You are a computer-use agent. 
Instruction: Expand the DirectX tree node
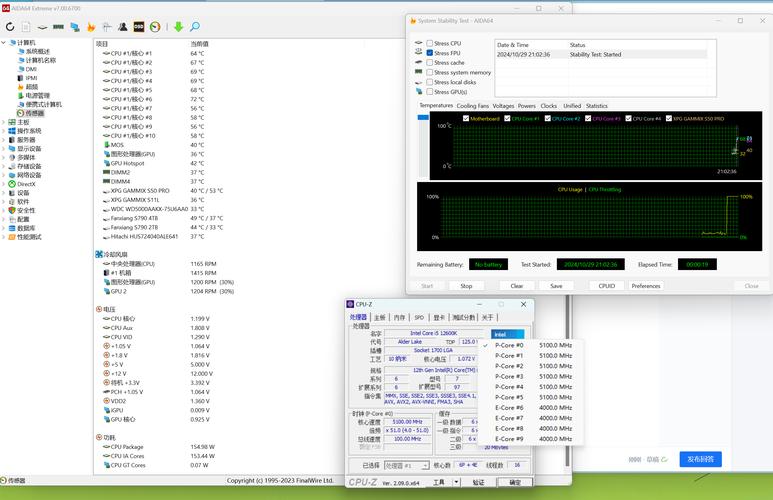tap(4, 184)
